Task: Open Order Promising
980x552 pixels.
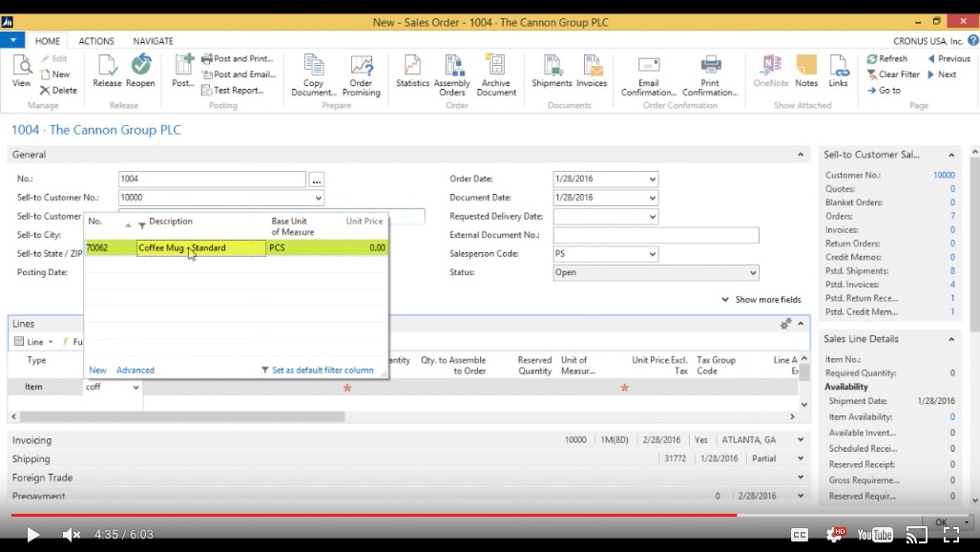Action: click(362, 75)
